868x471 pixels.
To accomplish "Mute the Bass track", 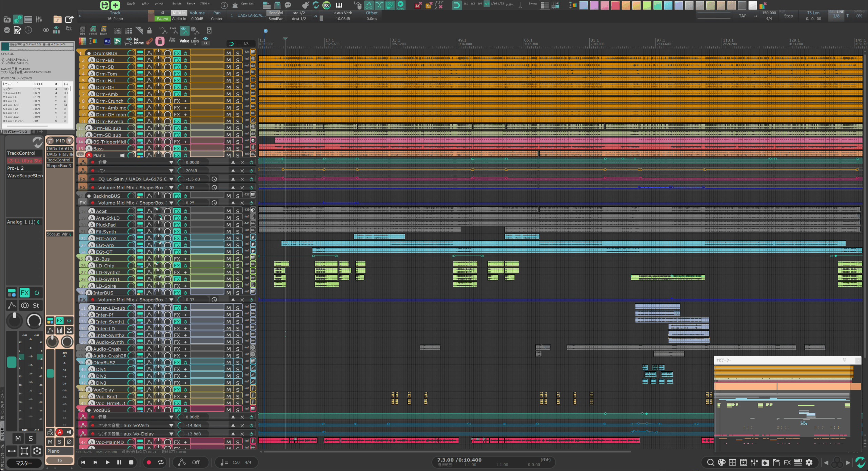I will pos(229,148).
